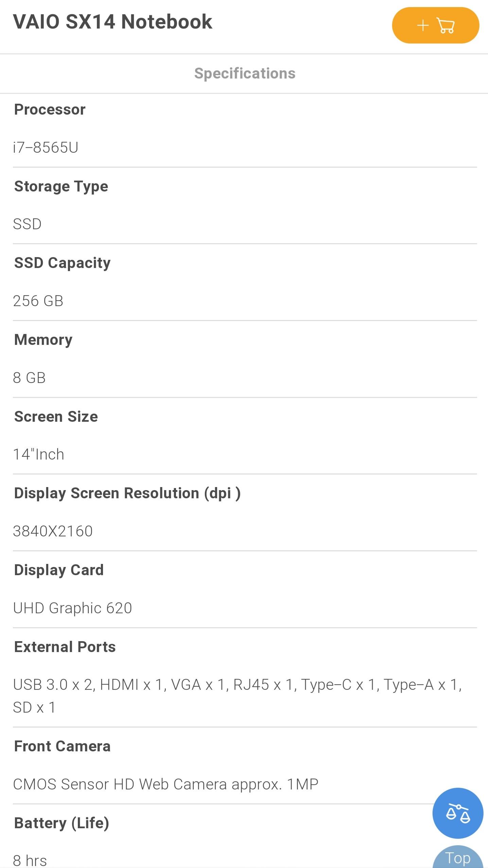Select the Specifications tab header

[x=245, y=73]
